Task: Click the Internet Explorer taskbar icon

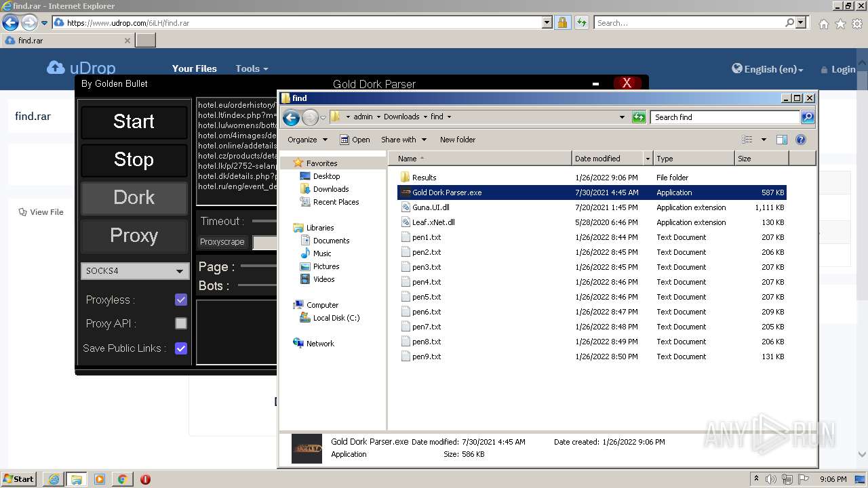Action: 54,479
